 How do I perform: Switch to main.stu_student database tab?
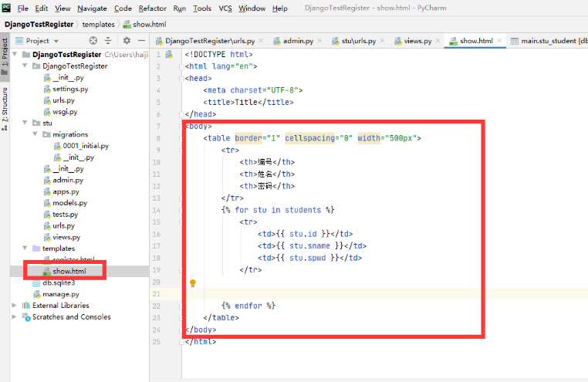coord(549,40)
